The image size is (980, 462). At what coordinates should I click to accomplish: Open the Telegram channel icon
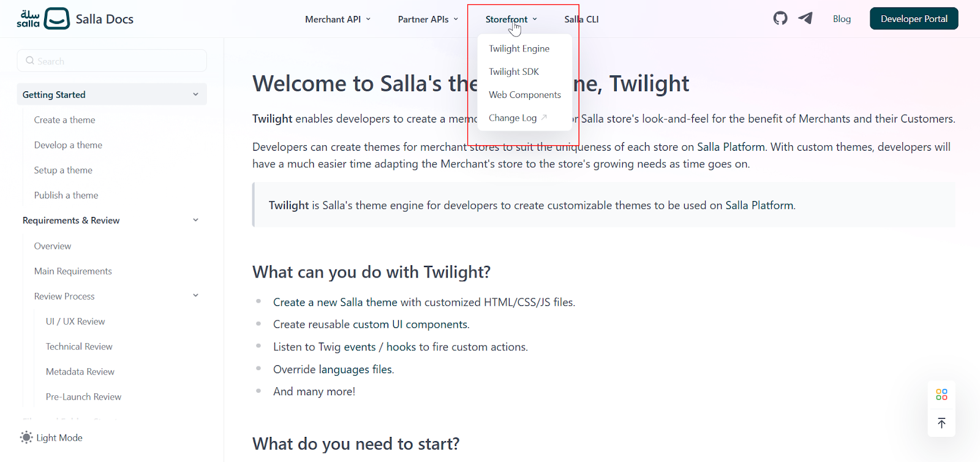click(805, 18)
